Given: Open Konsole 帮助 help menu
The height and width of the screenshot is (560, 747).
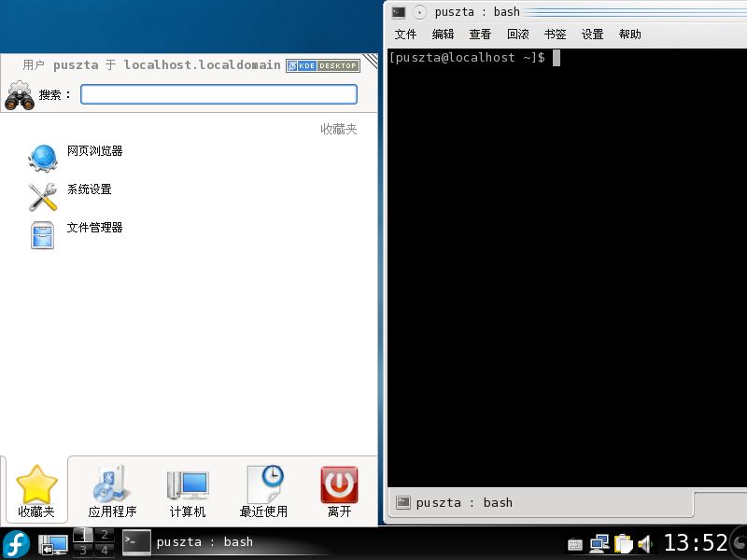Looking at the screenshot, I should pyautogui.click(x=629, y=35).
